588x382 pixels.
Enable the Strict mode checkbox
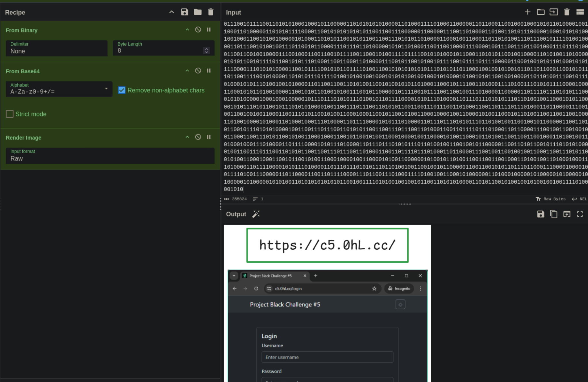[x=10, y=114]
